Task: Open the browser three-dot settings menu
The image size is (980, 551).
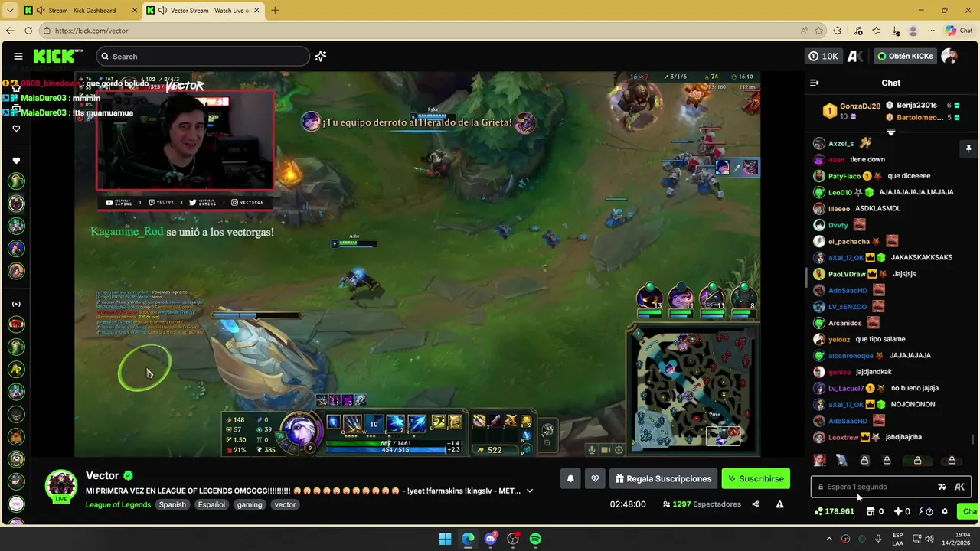Action: (x=931, y=31)
